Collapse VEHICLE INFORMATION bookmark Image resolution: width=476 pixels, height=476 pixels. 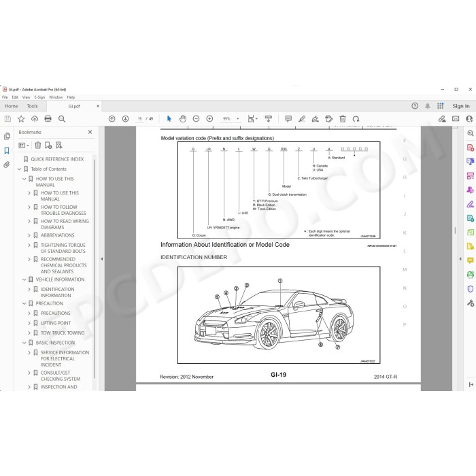(x=24, y=279)
